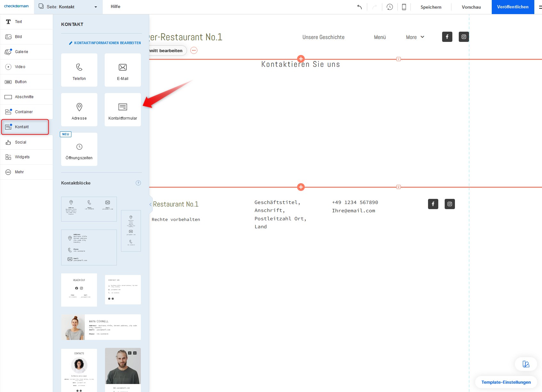Add the Telefon contact element

(x=79, y=70)
